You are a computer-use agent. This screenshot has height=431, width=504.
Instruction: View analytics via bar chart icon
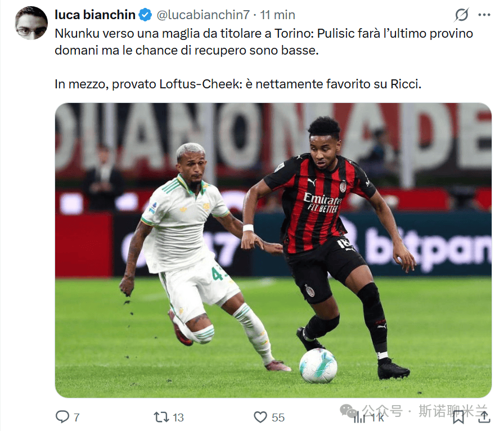[359, 417]
